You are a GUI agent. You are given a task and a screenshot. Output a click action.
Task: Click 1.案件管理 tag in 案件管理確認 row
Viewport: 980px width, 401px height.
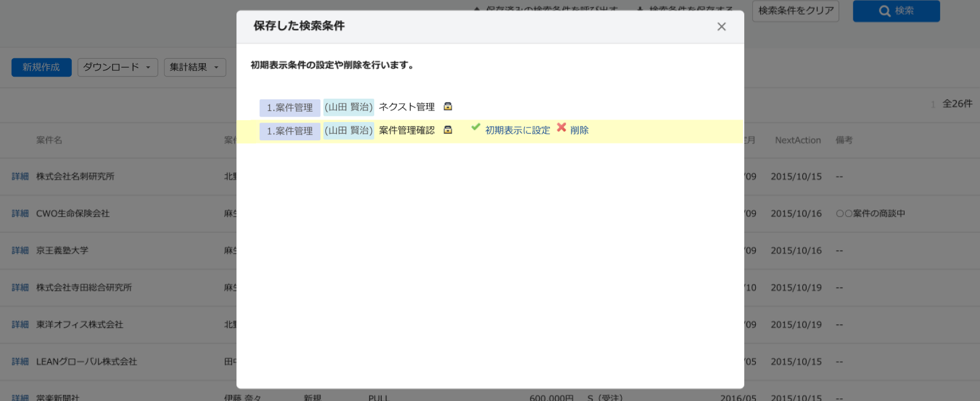290,131
